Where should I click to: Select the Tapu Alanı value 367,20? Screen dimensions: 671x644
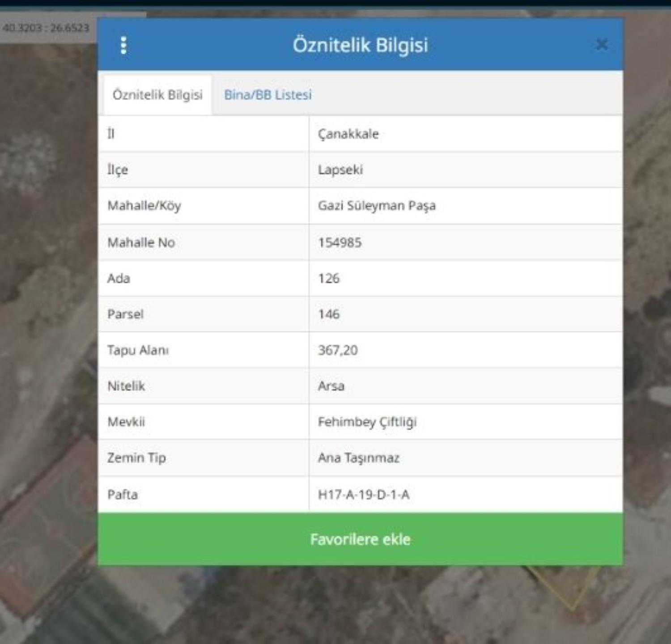338,350
